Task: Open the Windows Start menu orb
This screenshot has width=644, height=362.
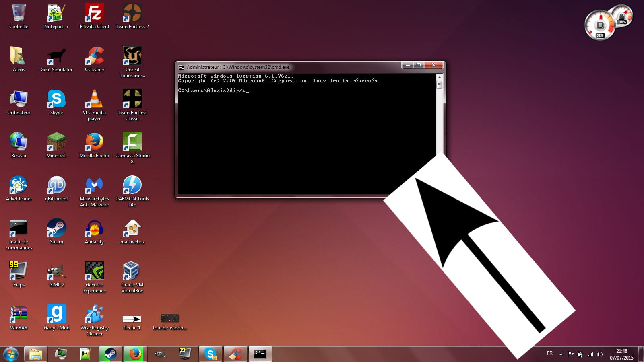Action: click(11, 354)
